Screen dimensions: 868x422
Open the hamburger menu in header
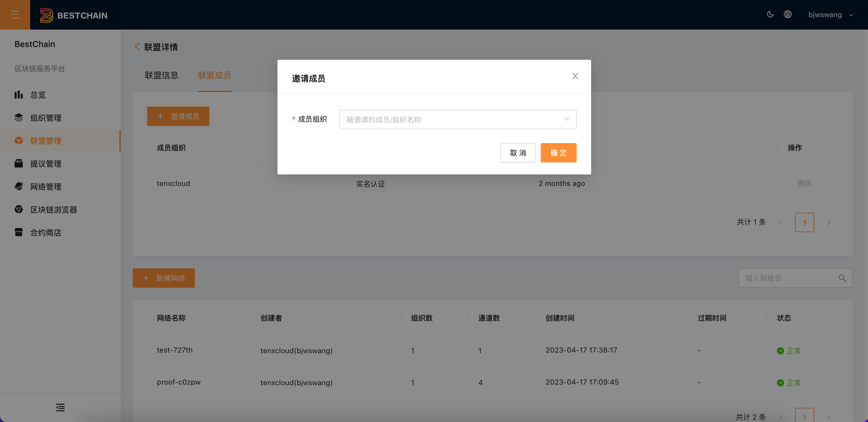coord(15,14)
